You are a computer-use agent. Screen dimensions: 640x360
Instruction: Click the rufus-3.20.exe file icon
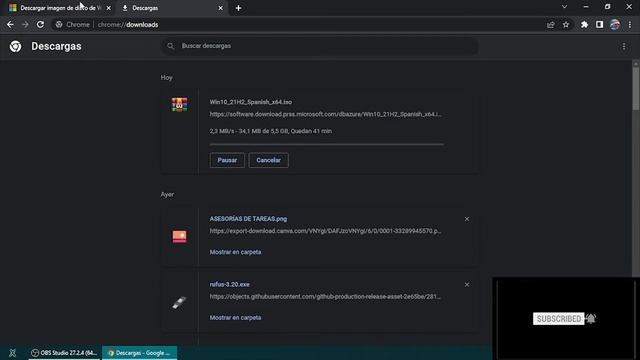[x=179, y=302]
